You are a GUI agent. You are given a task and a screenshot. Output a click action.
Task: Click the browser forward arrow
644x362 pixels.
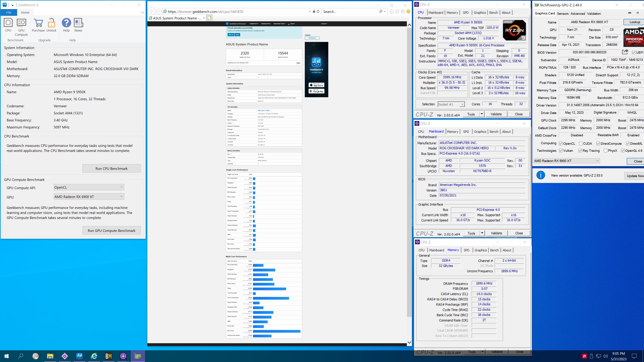point(158,11)
